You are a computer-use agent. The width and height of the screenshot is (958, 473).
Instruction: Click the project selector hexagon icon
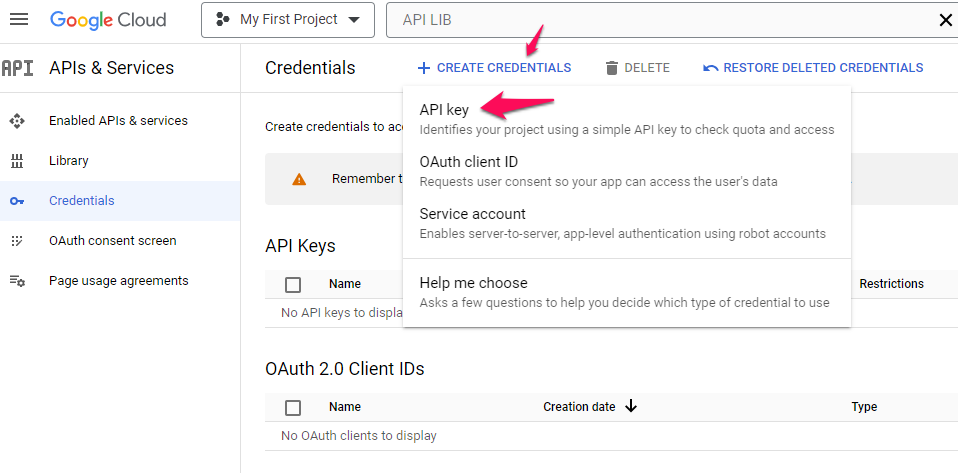tap(222, 20)
